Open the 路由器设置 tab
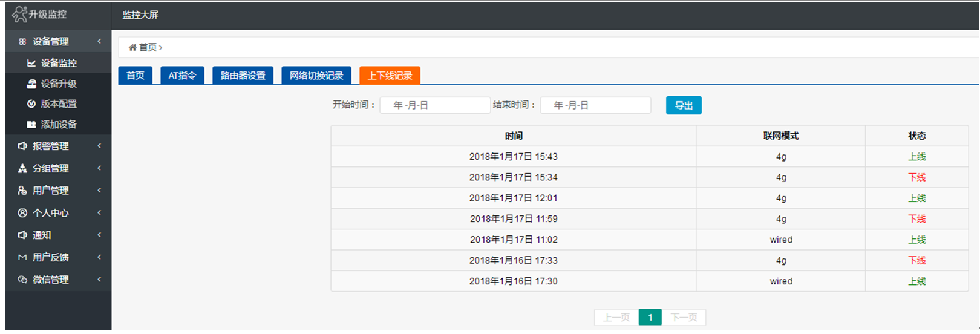Screen dimensions: 980x334 (243, 76)
